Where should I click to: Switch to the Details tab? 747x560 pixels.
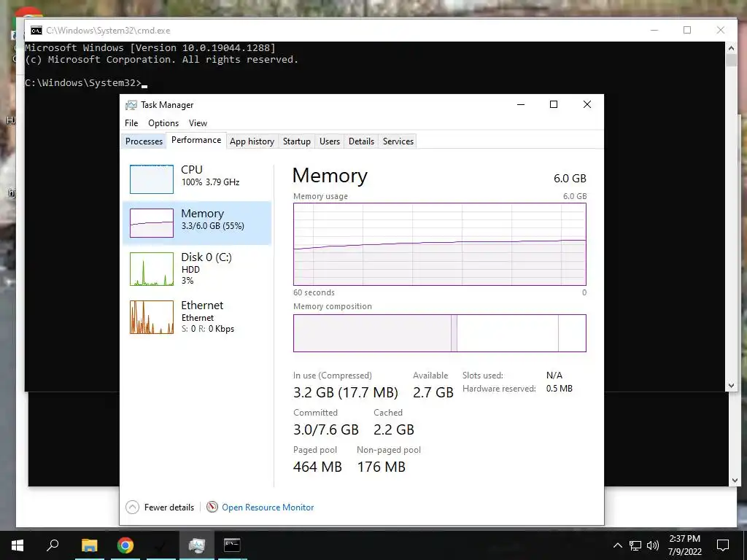[361, 141]
